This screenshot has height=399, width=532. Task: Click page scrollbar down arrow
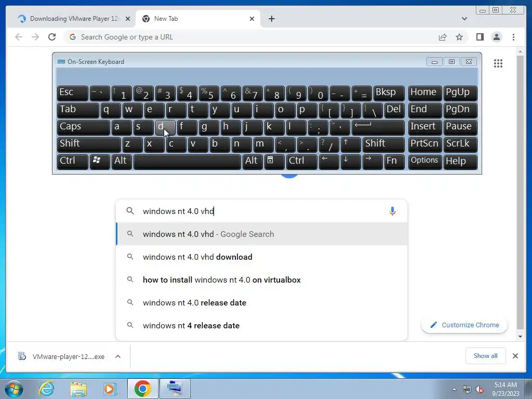[x=520, y=336]
